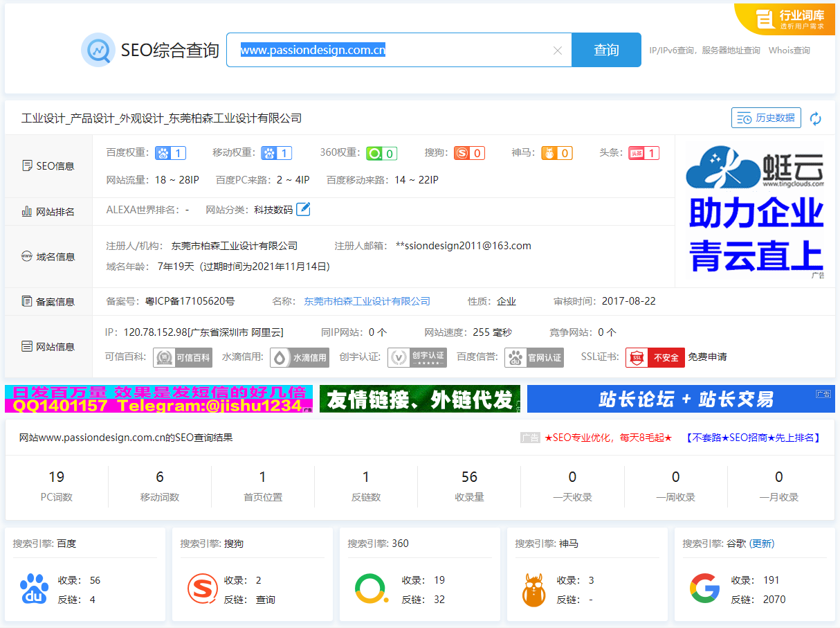
Task: Click the Sogou icon in the 搜狗 panel
Action: (x=202, y=589)
